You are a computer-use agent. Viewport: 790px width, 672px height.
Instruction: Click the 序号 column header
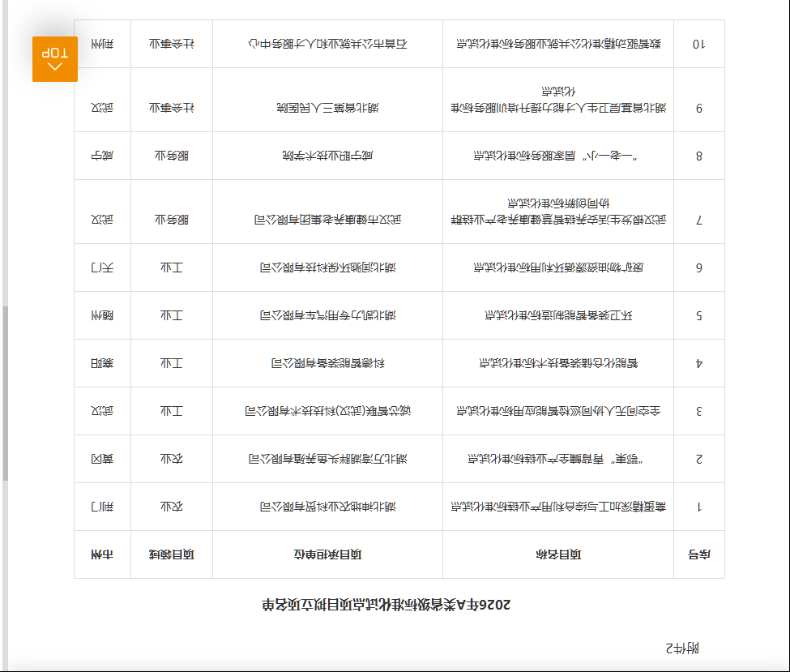(698, 554)
